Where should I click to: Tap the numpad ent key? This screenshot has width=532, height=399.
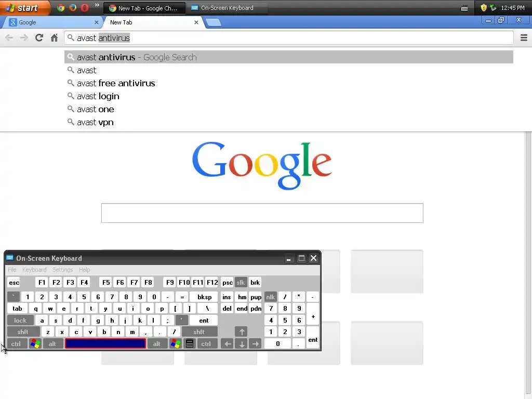pos(313,338)
